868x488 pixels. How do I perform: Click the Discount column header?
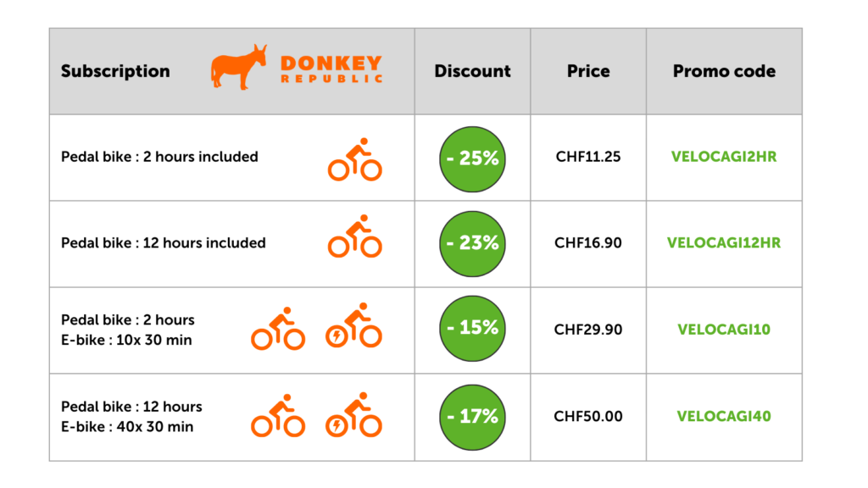pyautogui.click(x=472, y=71)
